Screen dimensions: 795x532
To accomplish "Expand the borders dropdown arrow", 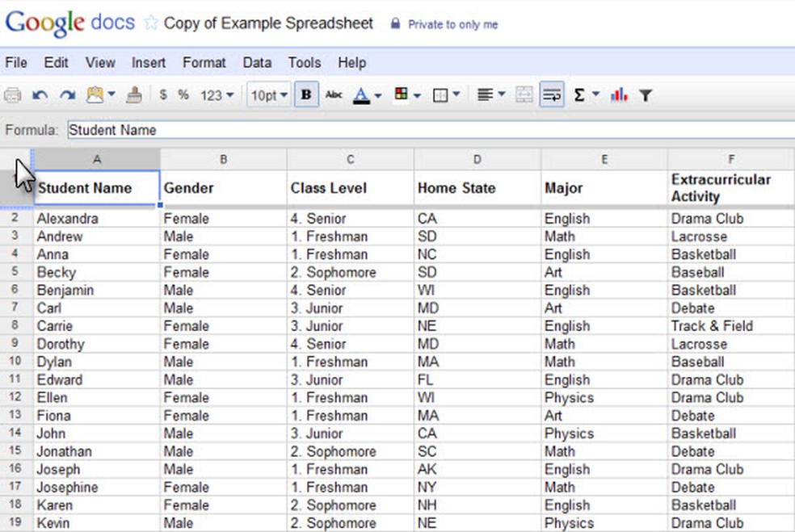I will click(456, 94).
